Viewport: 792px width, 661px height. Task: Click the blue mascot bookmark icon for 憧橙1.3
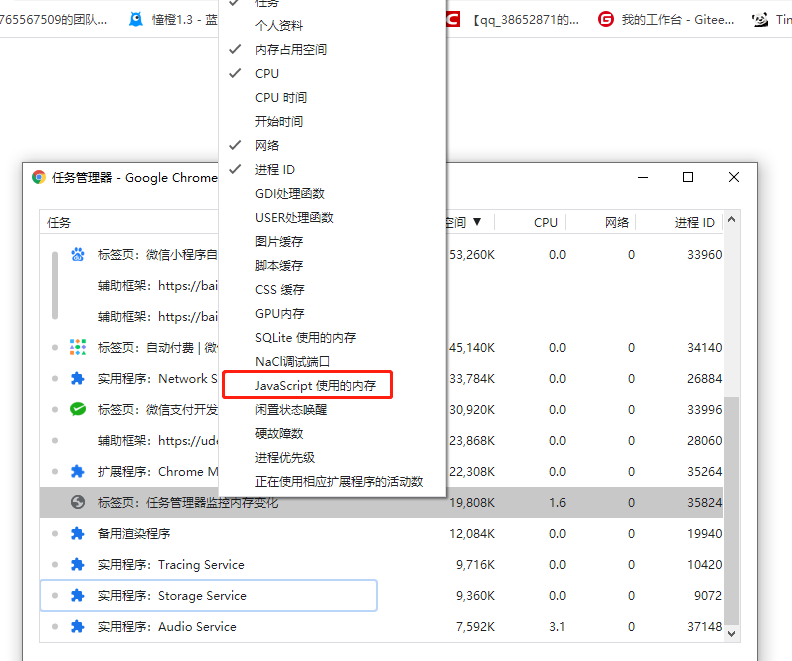click(x=136, y=19)
